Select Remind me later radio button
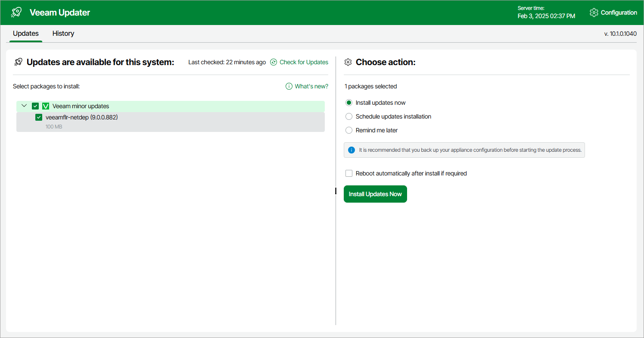 point(349,130)
